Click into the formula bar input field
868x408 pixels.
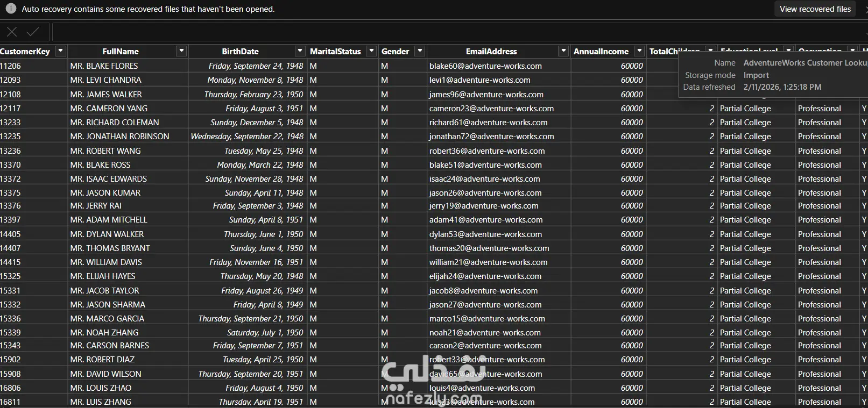click(460, 32)
